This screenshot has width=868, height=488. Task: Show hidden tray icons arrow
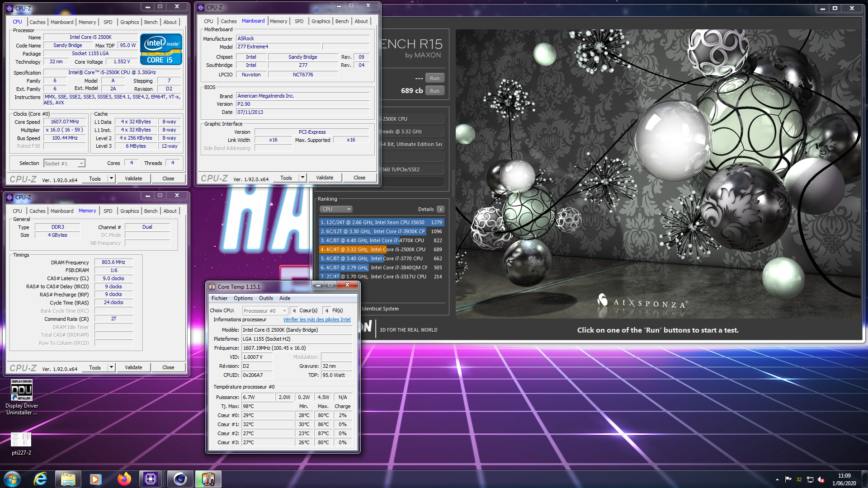[x=777, y=479]
